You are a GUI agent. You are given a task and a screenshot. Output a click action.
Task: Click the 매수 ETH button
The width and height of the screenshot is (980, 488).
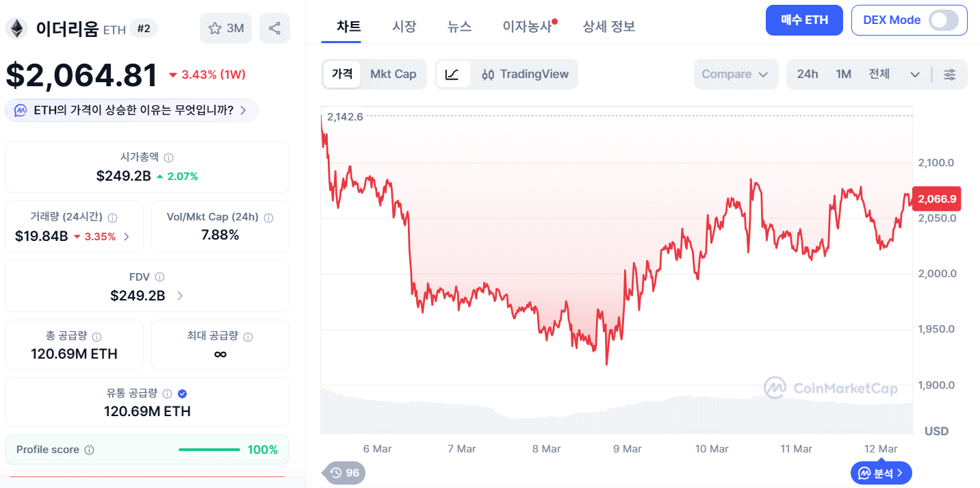(804, 20)
